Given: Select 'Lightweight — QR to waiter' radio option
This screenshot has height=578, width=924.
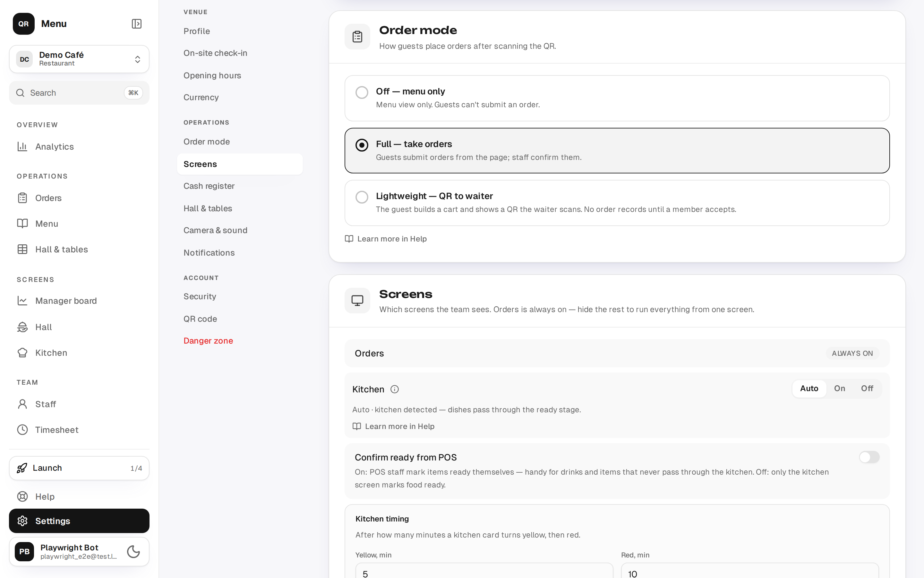Looking at the screenshot, I should [617, 203].
